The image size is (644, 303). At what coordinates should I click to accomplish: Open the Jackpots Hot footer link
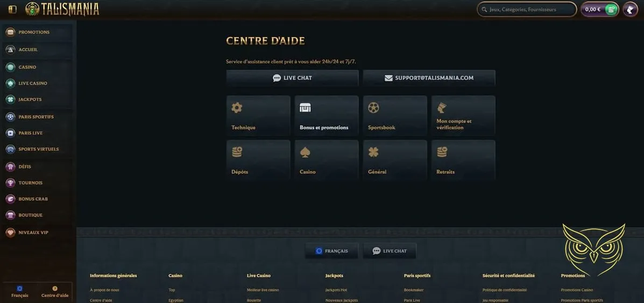(336, 290)
